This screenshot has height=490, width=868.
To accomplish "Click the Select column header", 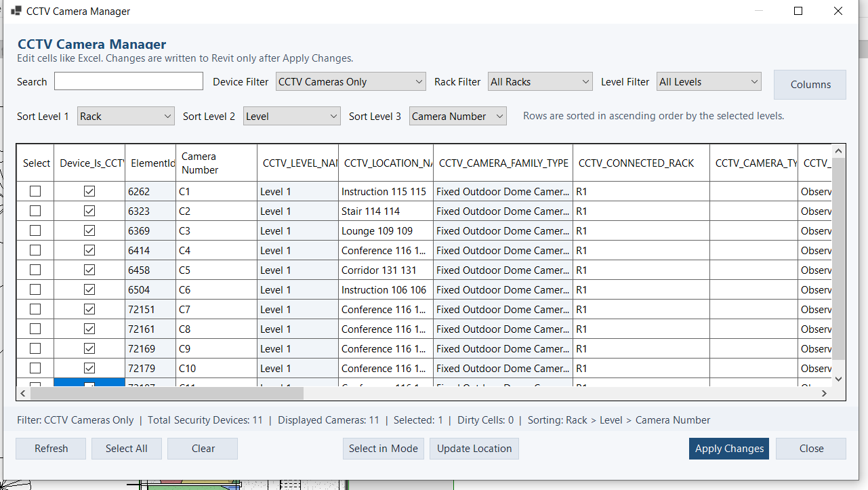I will 35,163.
